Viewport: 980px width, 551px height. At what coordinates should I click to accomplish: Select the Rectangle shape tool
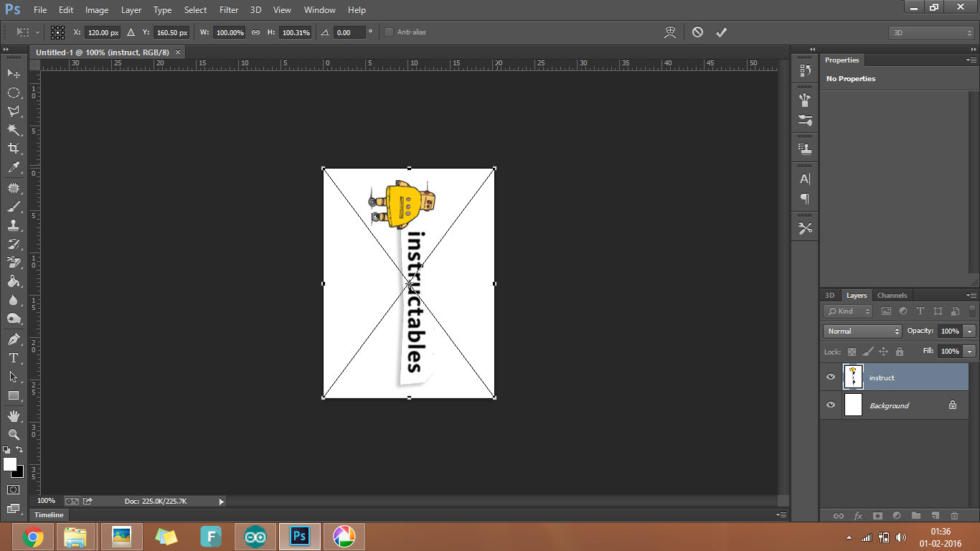[x=14, y=395]
